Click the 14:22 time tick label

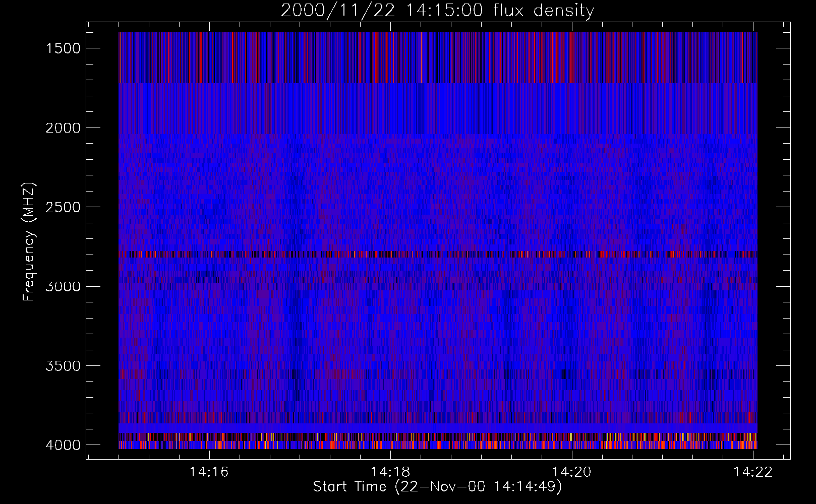tap(753, 472)
